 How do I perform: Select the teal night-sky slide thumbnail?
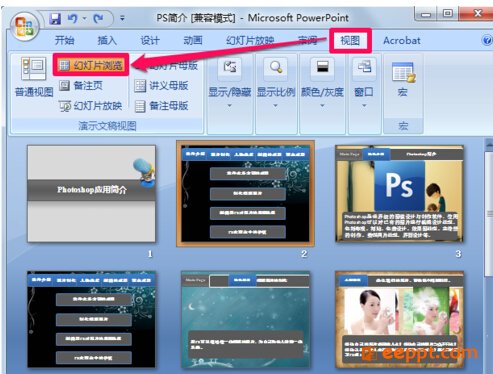(245, 319)
